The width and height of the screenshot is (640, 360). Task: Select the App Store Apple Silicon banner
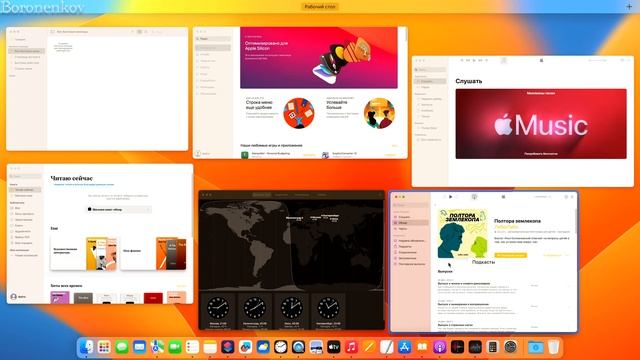point(319,58)
